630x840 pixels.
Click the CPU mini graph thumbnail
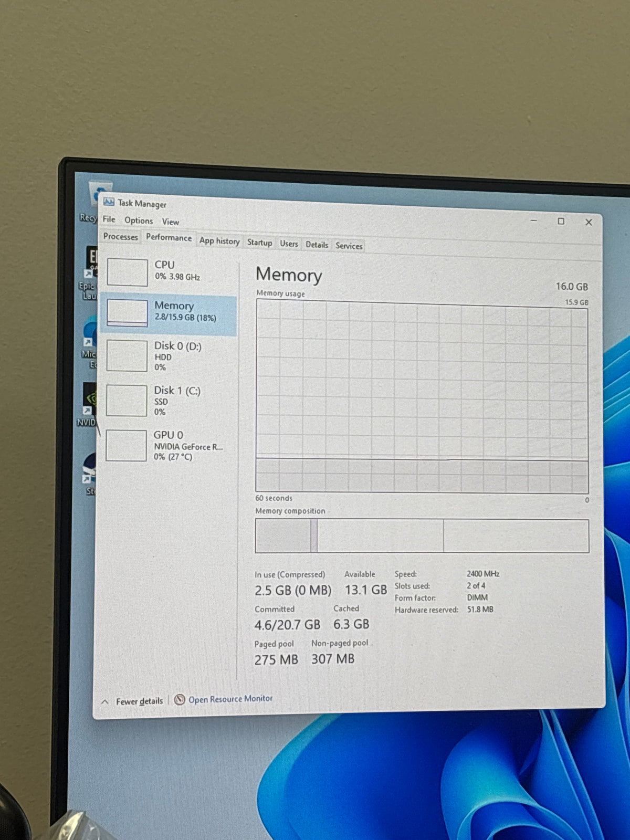pyautogui.click(x=127, y=272)
